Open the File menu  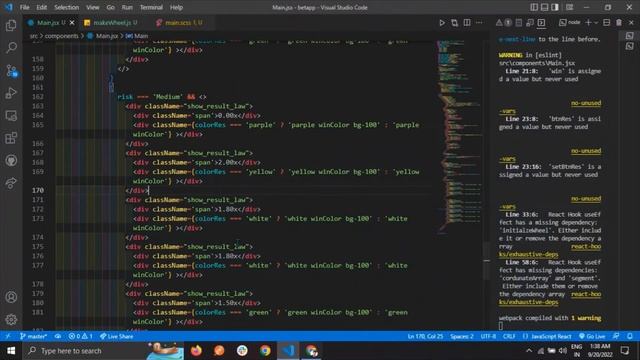pos(24,7)
